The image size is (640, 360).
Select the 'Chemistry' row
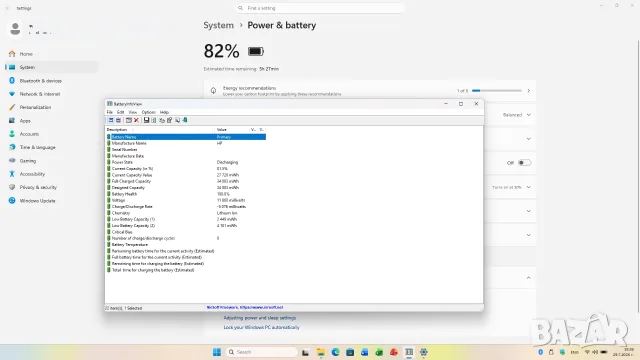coord(186,213)
